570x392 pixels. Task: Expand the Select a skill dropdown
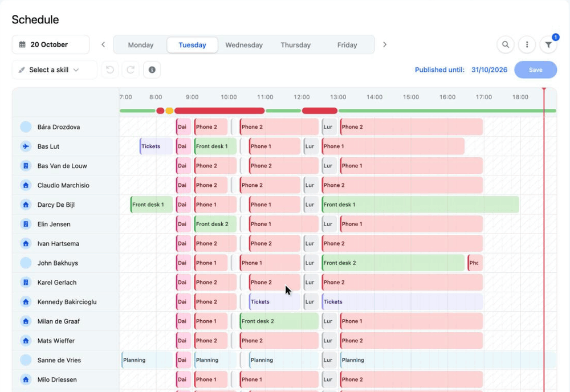(x=54, y=70)
